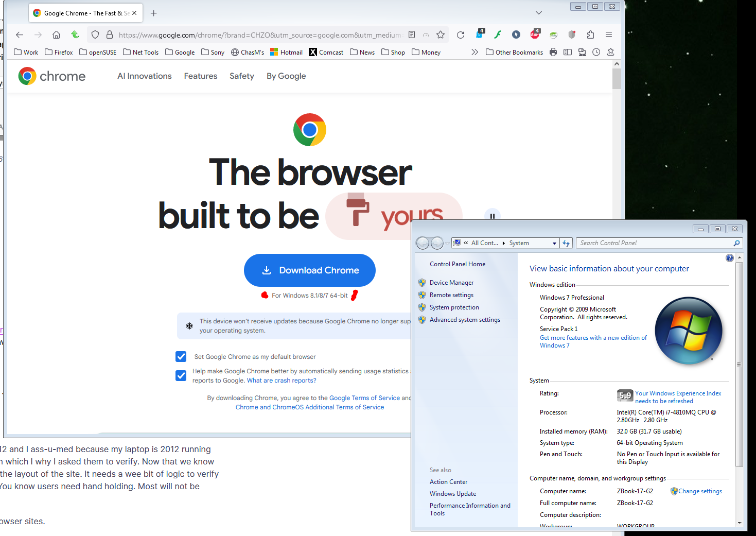Viewport: 756px width, 536px height.
Task: Open history clock icon on the bookmarks bar
Action: (x=596, y=52)
